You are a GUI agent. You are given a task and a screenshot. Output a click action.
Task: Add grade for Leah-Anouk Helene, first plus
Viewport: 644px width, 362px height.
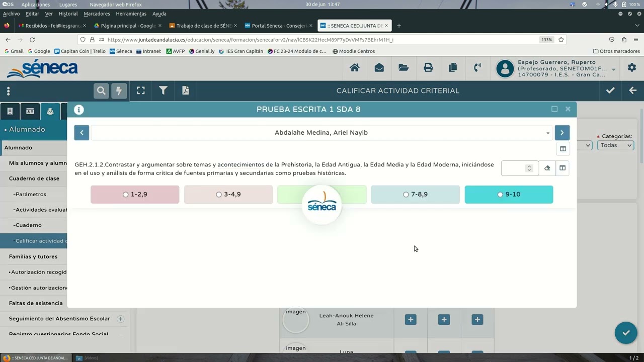tap(411, 320)
